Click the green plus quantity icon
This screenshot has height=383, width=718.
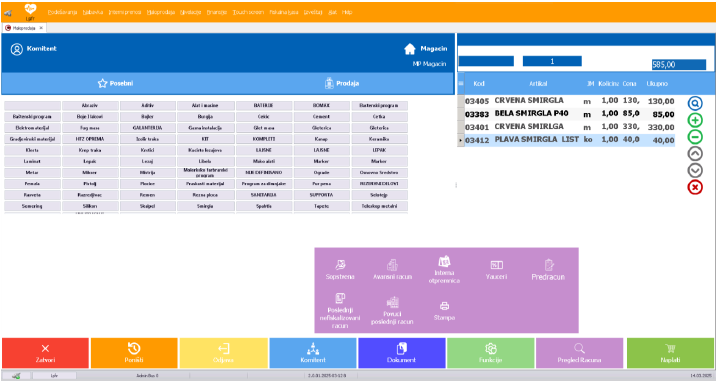pos(695,120)
